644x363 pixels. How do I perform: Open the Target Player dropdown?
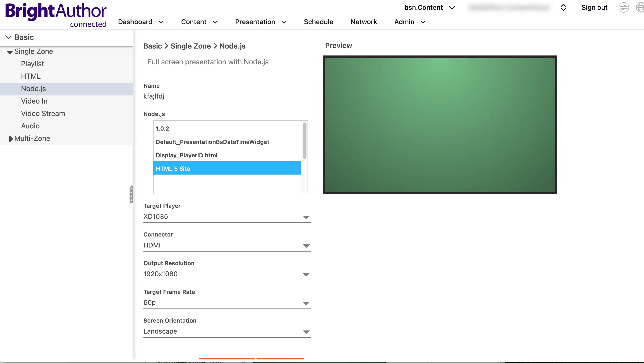227,216
